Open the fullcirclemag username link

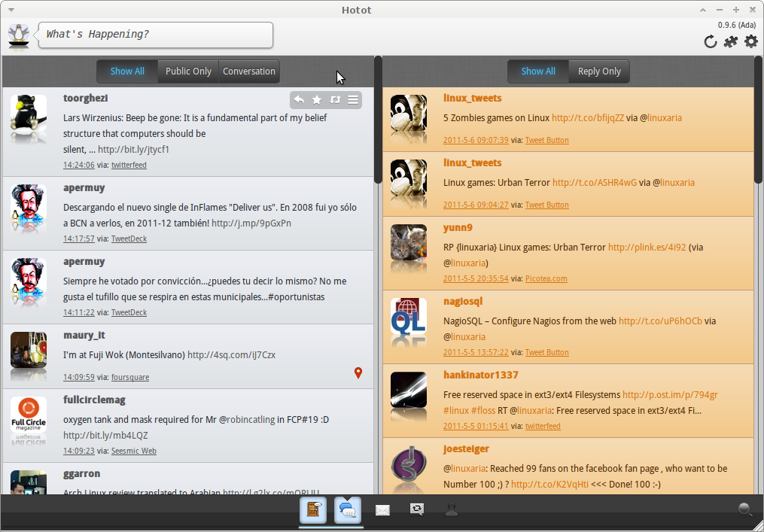coord(95,400)
